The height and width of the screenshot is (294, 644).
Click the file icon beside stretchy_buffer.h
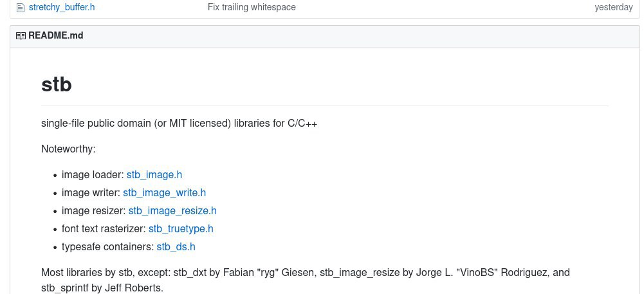point(20,8)
